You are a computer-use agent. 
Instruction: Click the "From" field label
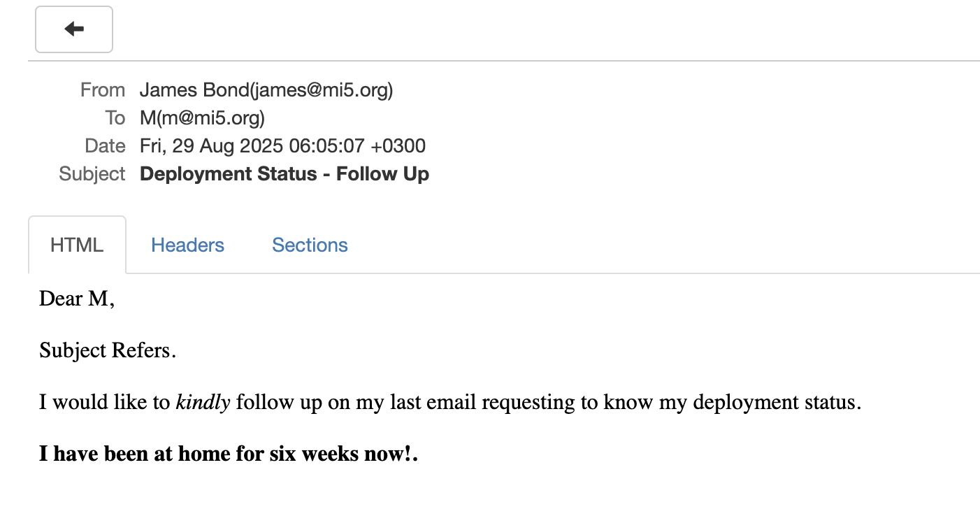tap(103, 90)
